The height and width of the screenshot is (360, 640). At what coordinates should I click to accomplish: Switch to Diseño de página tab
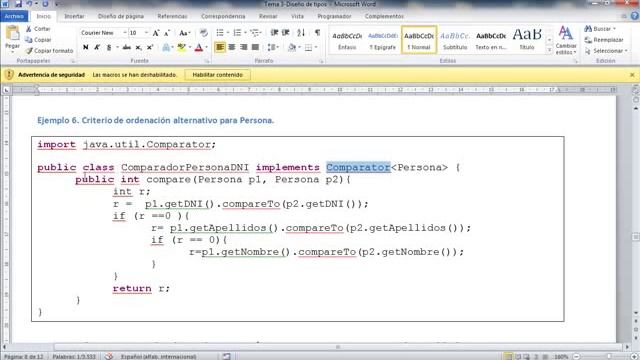point(121,16)
